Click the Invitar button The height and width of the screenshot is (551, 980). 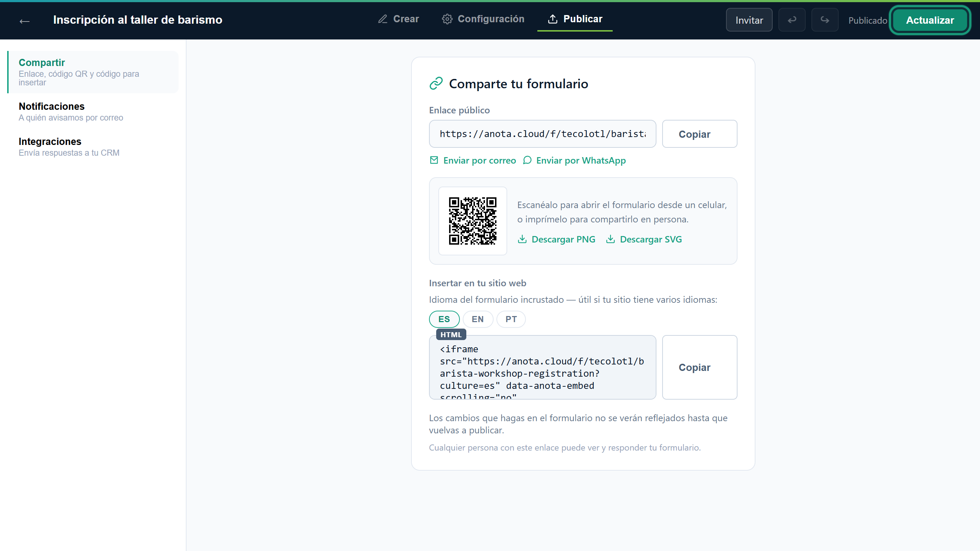coord(749,20)
